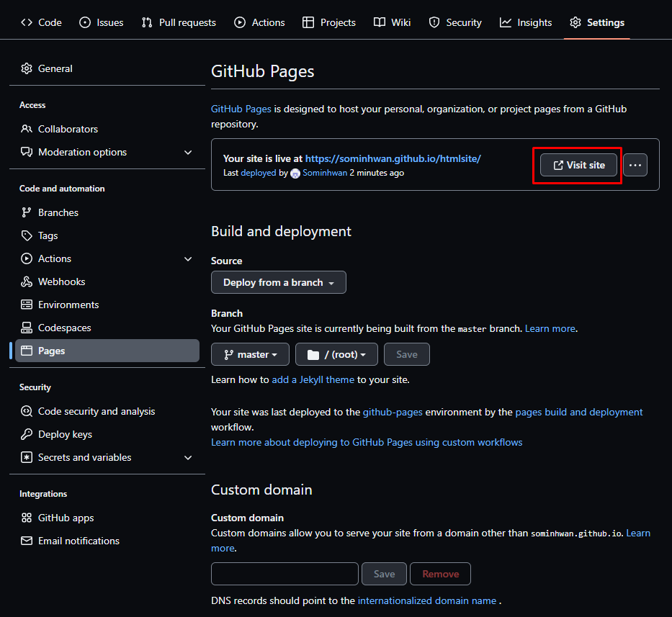Open the Wiki tab

[x=392, y=22]
